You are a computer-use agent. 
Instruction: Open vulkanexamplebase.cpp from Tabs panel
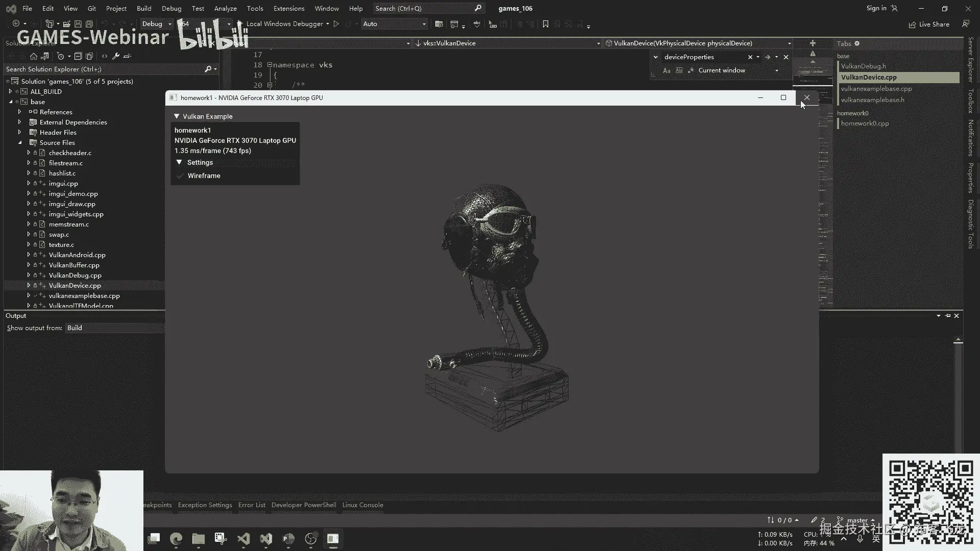tap(876, 89)
